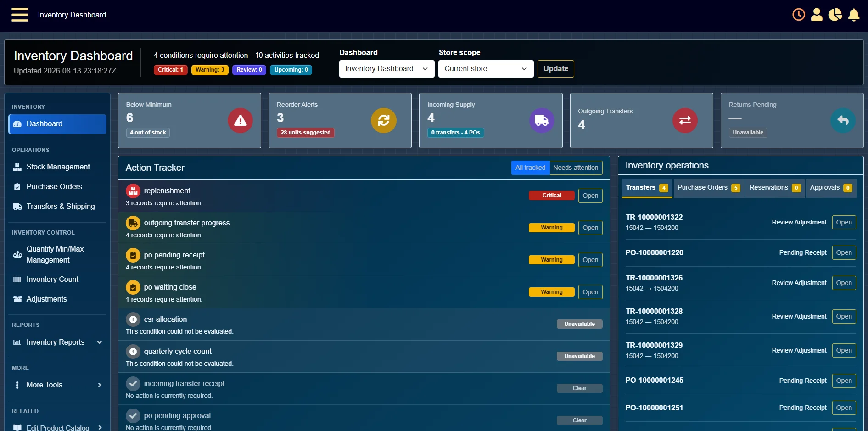Click po waiting close clipboard icon
868x431 pixels.
point(133,287)
